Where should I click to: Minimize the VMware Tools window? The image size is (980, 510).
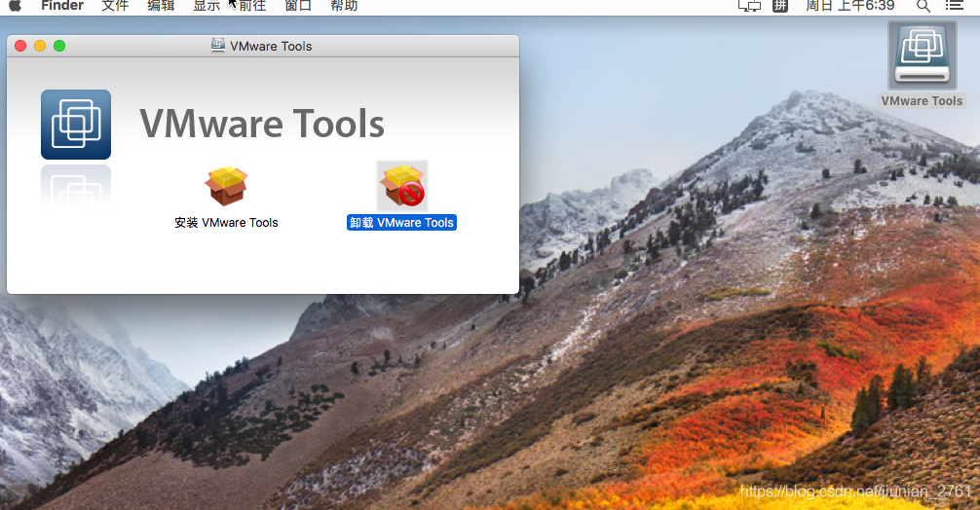40,46
